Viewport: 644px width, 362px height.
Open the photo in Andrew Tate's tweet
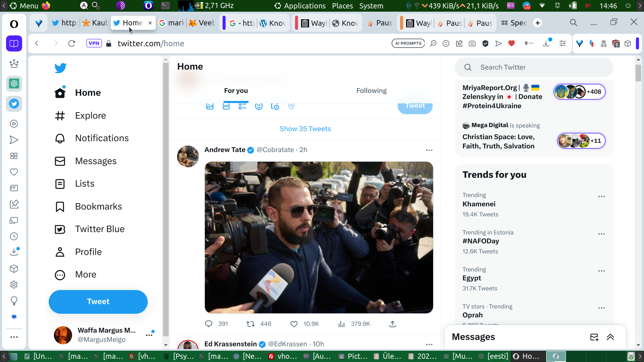[x=319, y=237]
